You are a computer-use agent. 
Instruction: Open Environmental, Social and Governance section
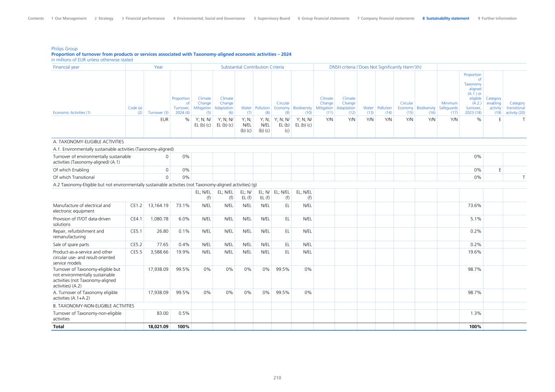(x=209, y=18)
